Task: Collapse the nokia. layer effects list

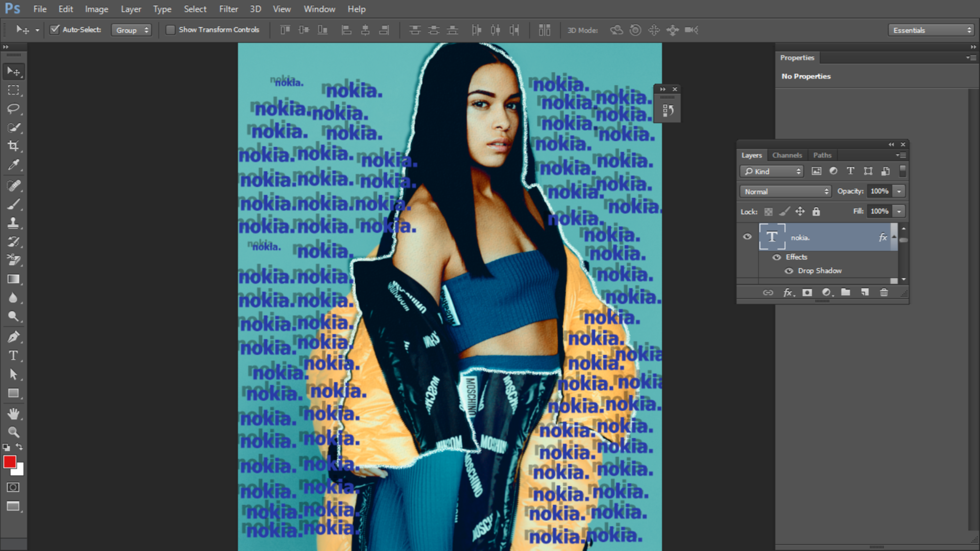Action: point(894,237)
